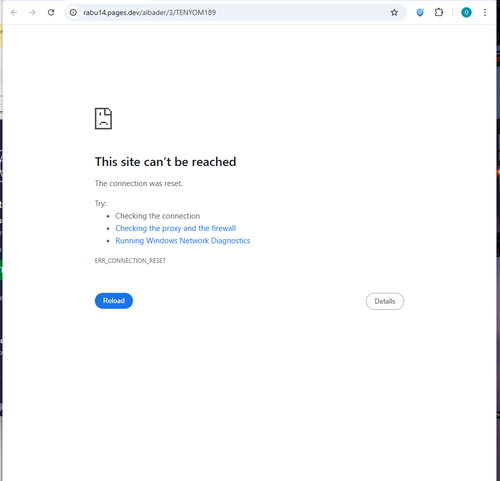Image resolution: width=500 pixels, height=481 pixels.
Task: Click the Details button
Action: point(385,301)
